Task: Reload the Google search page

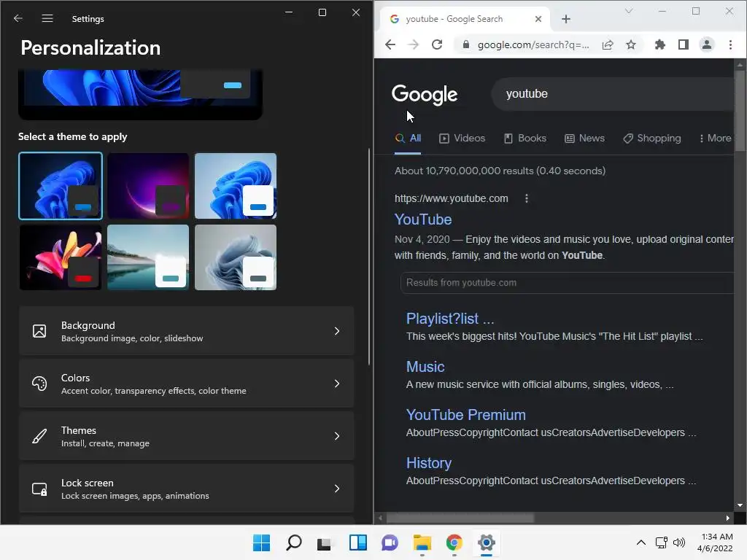Action: pos(437,44)
